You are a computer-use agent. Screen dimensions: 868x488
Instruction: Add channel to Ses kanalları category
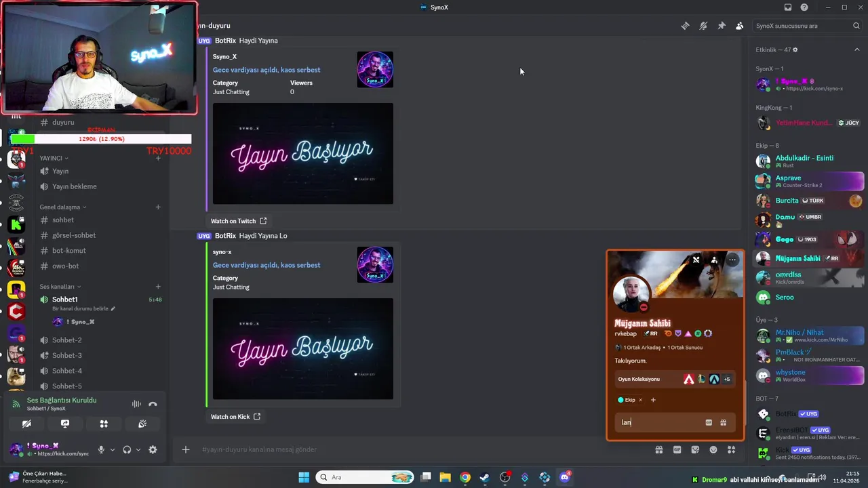click(x=158, y=287)
